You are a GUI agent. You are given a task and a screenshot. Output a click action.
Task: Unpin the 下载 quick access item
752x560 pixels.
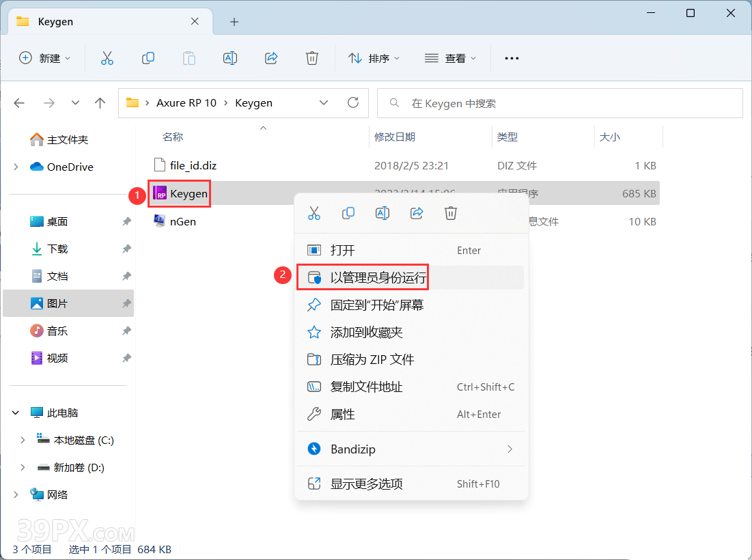[x=126, y=249]
